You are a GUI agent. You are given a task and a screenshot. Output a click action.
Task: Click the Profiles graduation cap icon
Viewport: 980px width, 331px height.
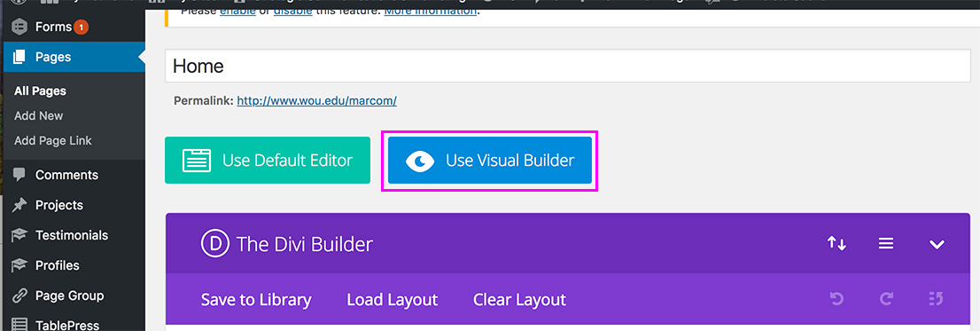tap(19, 265)
